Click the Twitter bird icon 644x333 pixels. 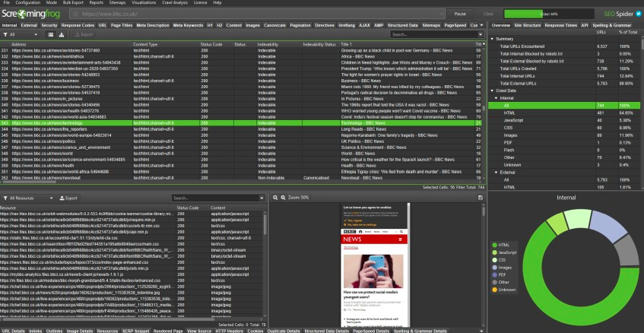click(639, 14)
